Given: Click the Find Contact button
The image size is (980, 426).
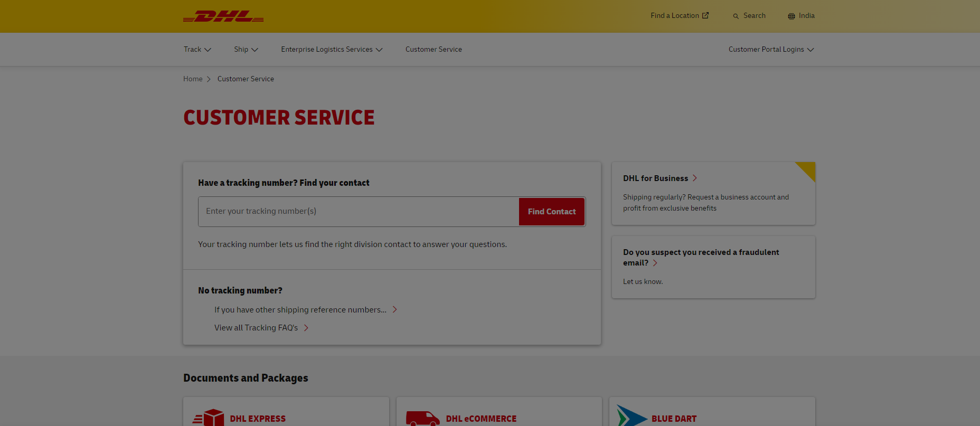Looking at the screenshot, I should 552,212.
